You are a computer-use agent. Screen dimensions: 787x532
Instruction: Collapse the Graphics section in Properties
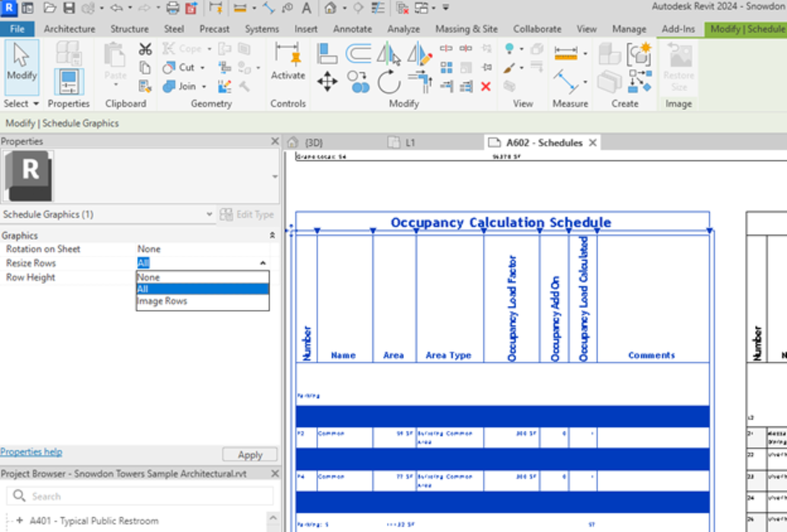(x=272, y=236)
